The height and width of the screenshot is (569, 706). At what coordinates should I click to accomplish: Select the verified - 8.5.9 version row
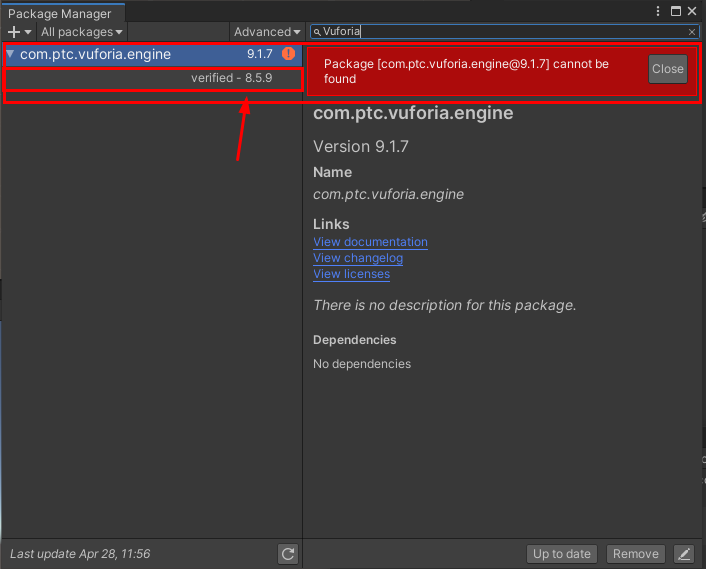coord(154,78)
